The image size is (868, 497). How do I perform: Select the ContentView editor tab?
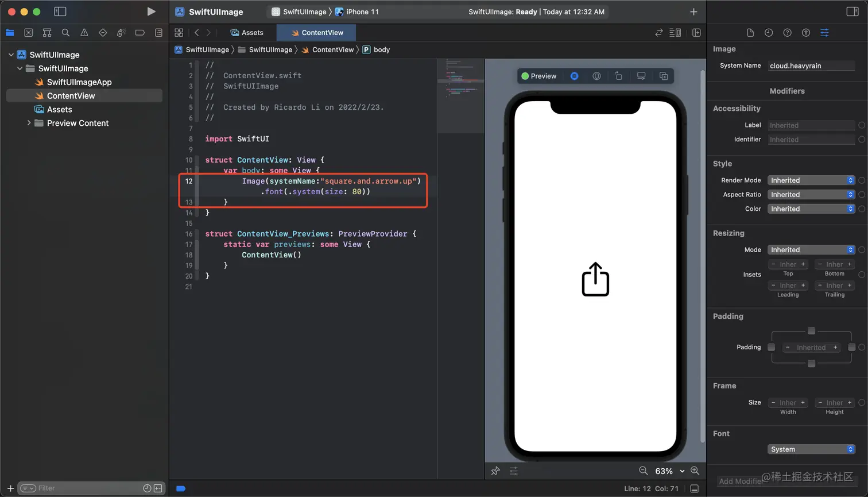pos(317,33)
